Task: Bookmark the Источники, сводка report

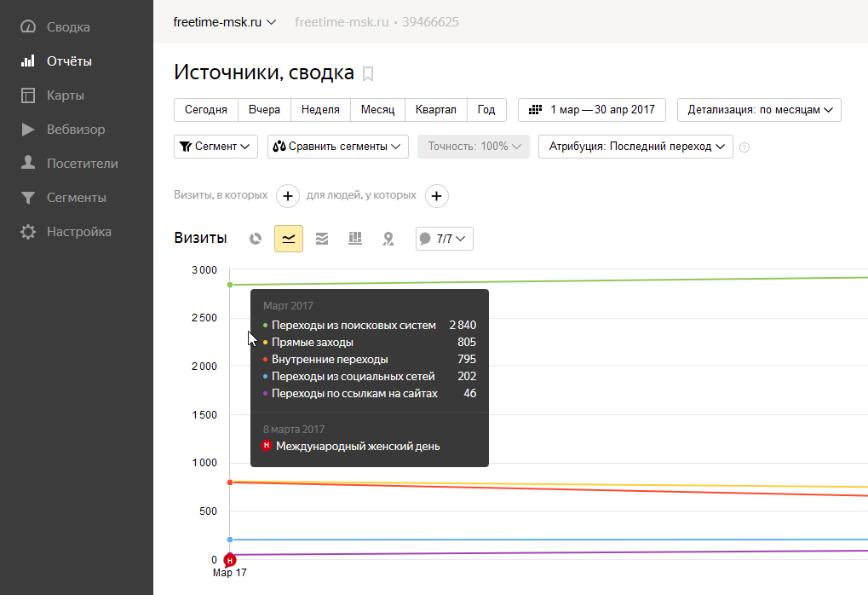Action: (368, 73)
